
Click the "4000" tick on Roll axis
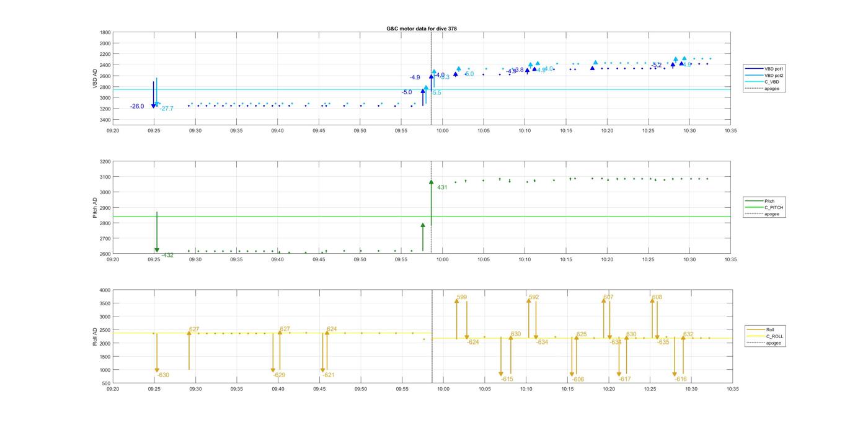click(x=105, y=290)
